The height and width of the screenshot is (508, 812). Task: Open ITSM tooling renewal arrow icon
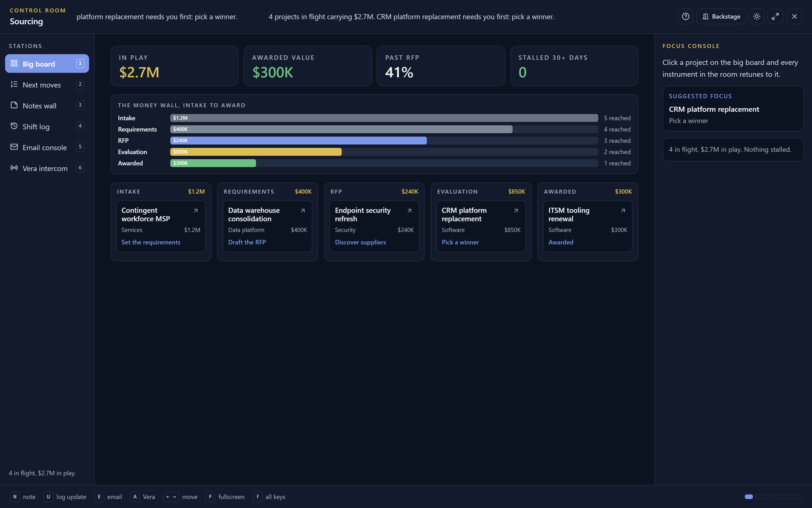623,211
